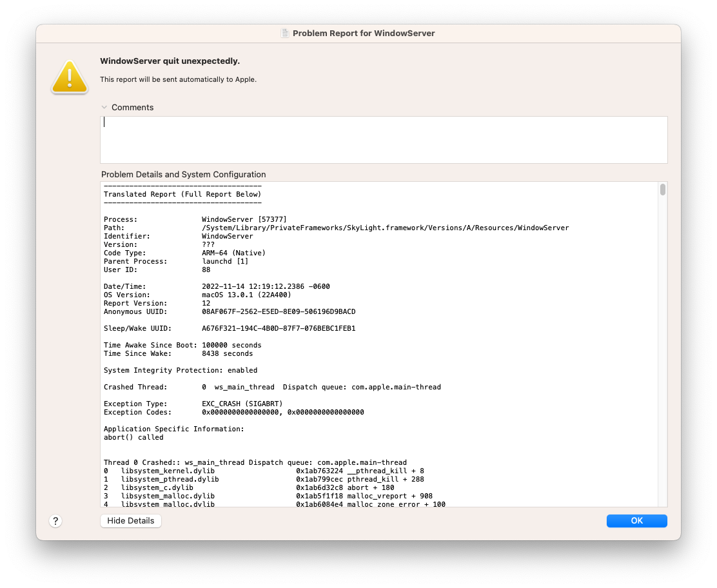This screenshot has width=717, height=588.
Task: Click stack frame 3 'malloc_vreport + 908'
Action: coord(389,496)
